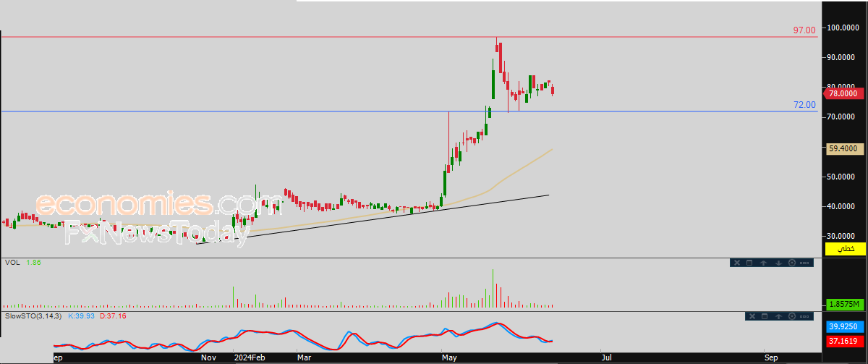Click the K:39.93 stochastic reading
The image size is (868, 364).
click(x=82, y=316)
